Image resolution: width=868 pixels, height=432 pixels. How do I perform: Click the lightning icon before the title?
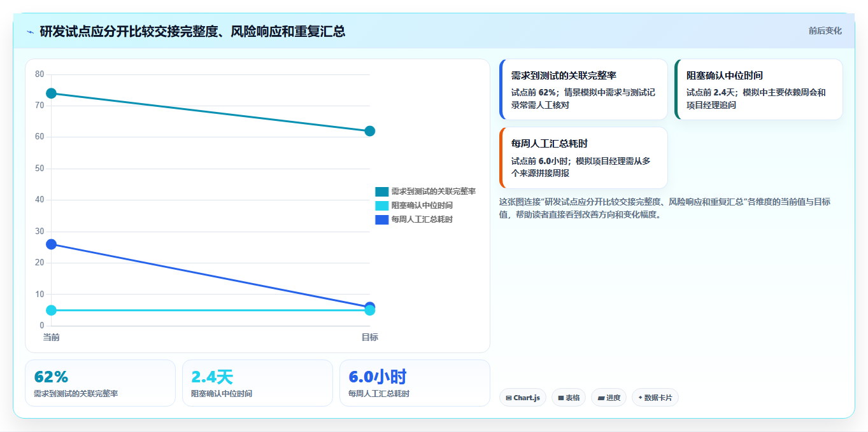pyautogui.click(x=30, y=31)
